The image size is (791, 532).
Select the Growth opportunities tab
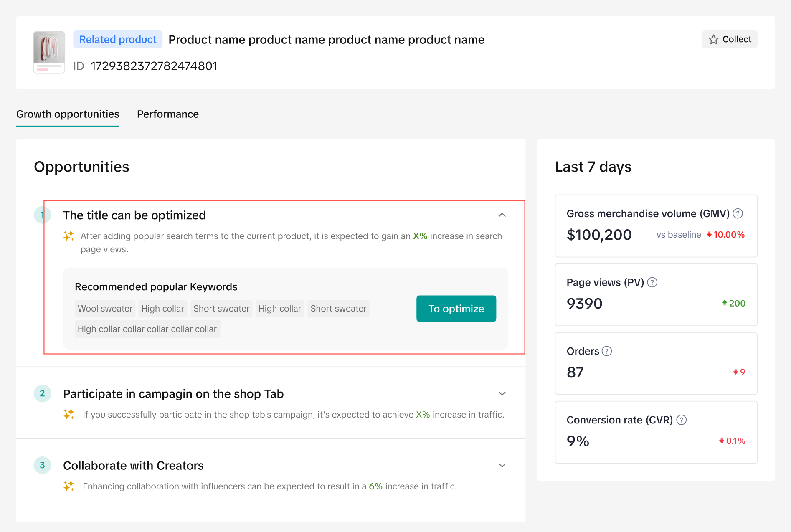click(x=68, y=114)
